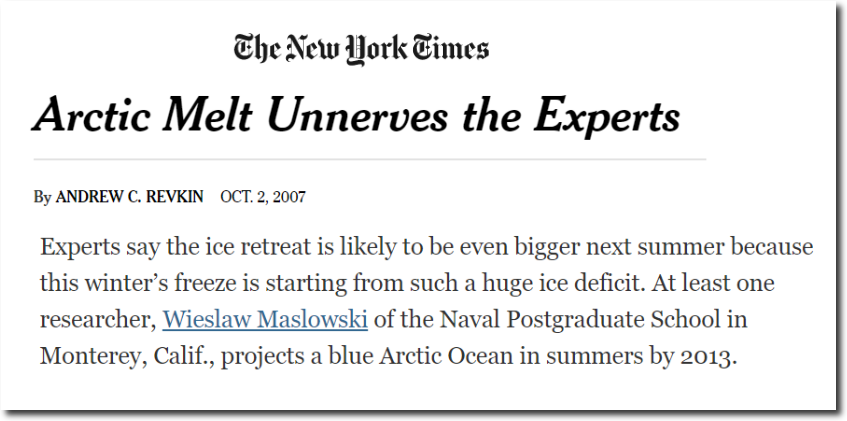Screen dimensions: 847x421
Task: Click the Arctic Melt Unnerves the Experts headline
Action: click(356, 115)
